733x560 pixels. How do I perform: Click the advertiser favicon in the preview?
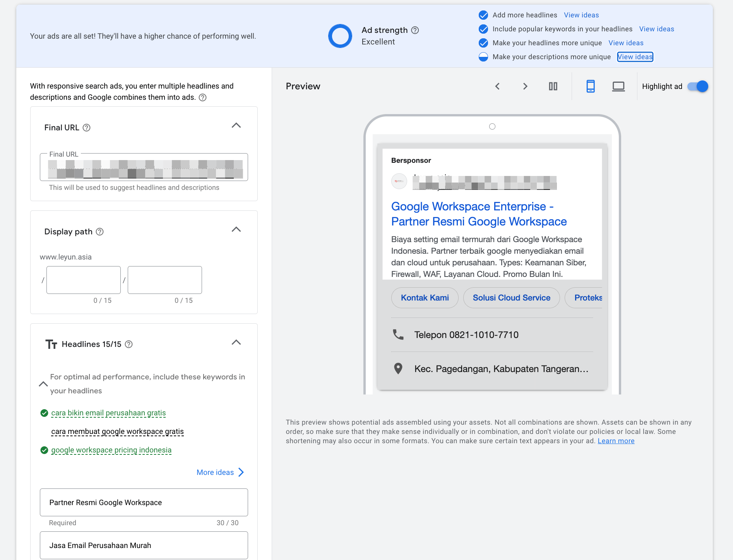tap(399, 181)
